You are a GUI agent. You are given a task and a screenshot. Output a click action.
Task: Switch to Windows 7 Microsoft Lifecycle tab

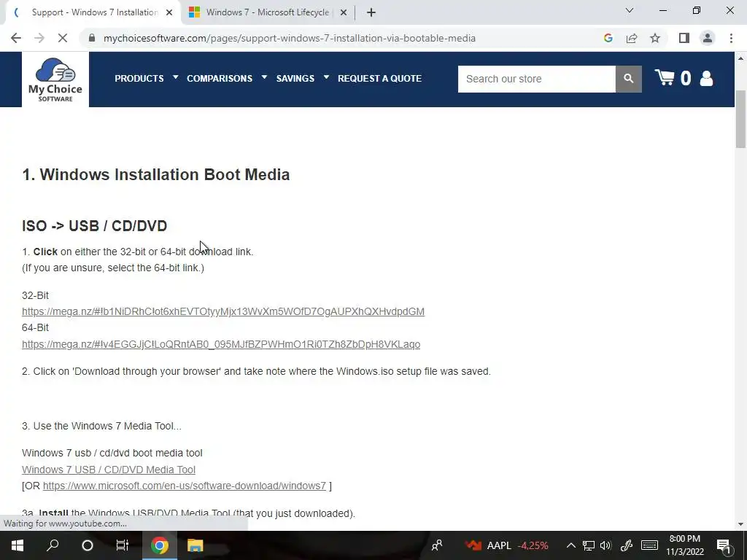coord(268,12)
